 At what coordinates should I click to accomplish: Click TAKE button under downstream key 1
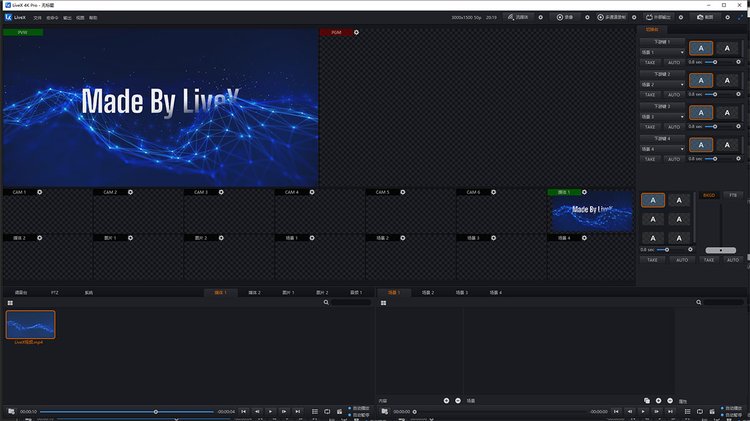(x=650, y=62)
